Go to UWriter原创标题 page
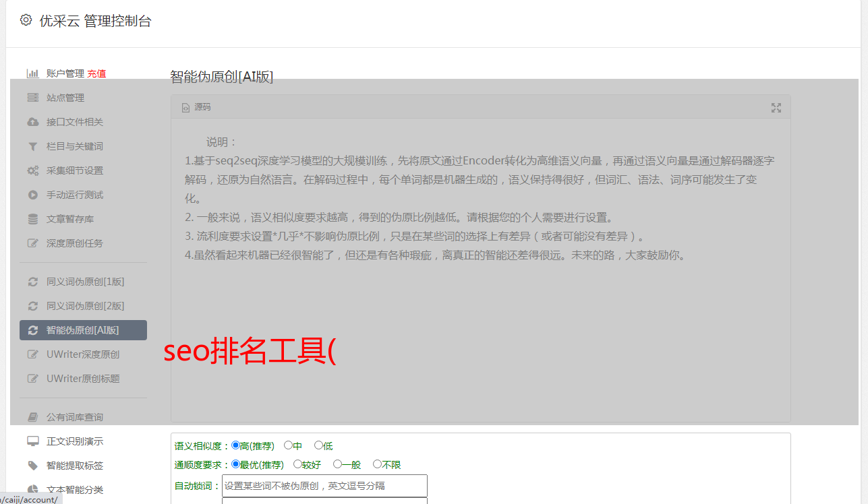This screenshot has width=868, height=504. pos(83,379)
